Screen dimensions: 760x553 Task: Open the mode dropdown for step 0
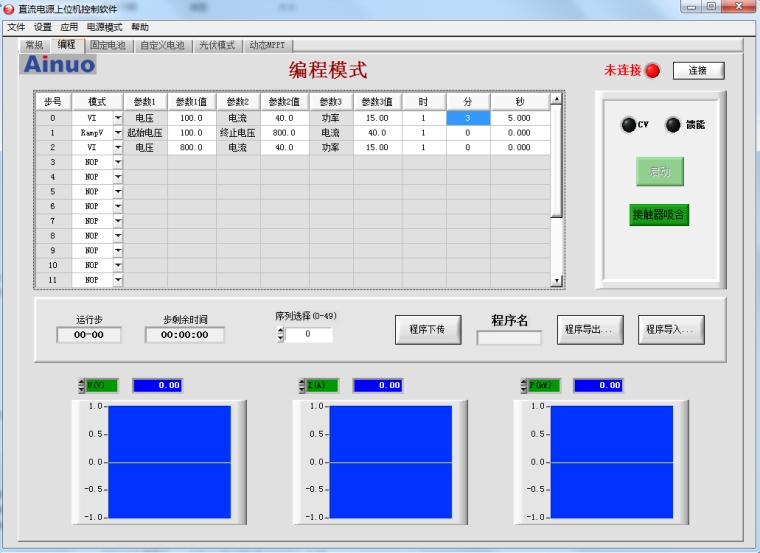(x=117, y=118)
